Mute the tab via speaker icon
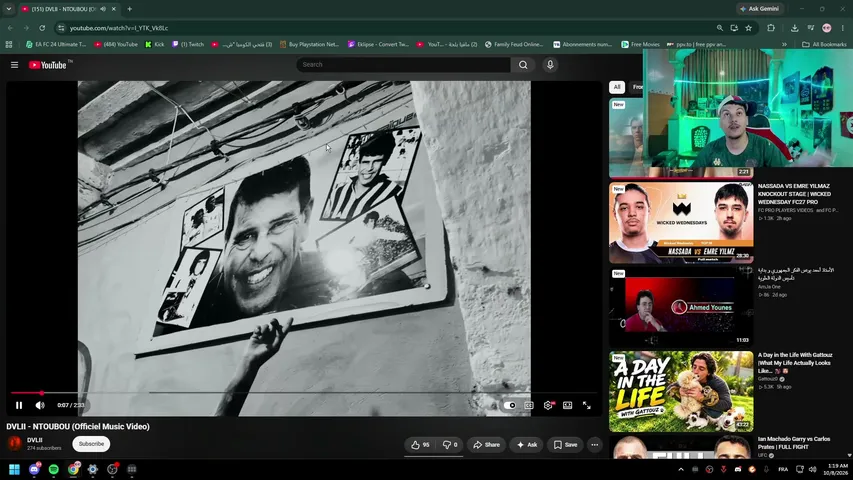 coord(103,9)
